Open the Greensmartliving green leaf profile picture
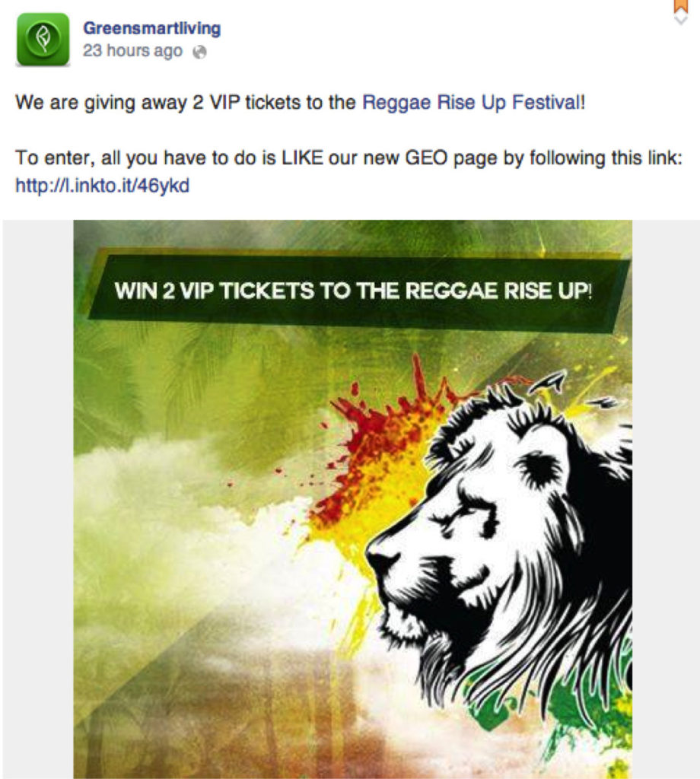Screen dimensions: 700x779 point(43,40)
